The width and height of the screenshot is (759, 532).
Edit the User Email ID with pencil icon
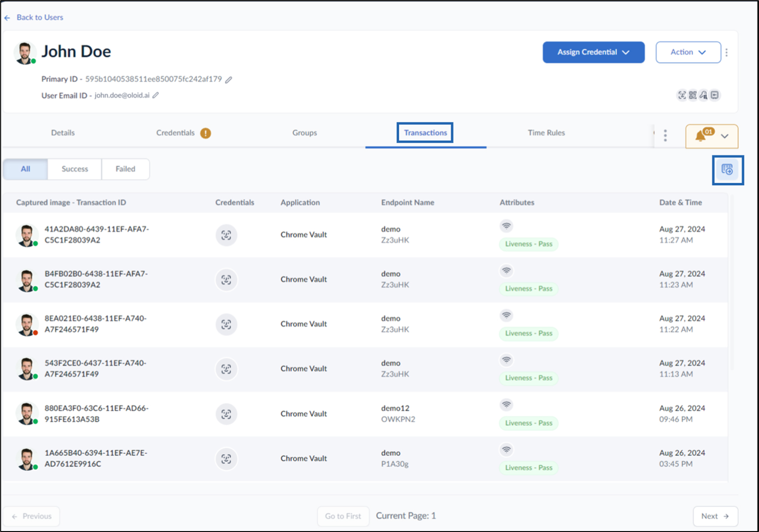click(156, 95)
